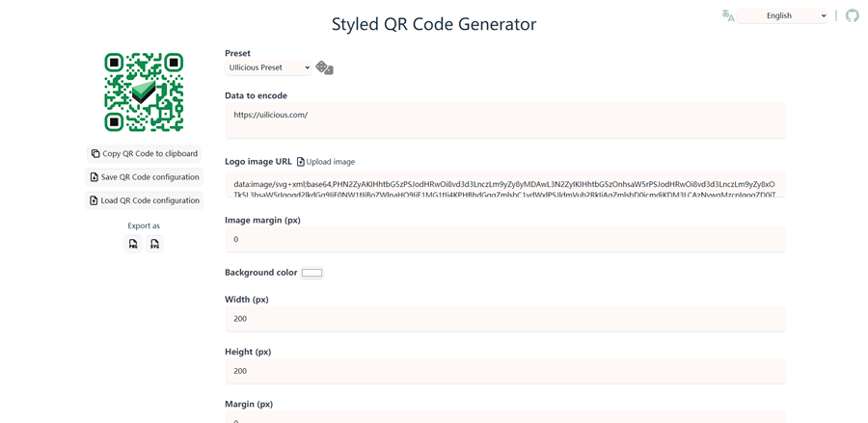This screenshot has width=868, height=423.
Task: Click the translate language icon
Action: tap(728, 15)
